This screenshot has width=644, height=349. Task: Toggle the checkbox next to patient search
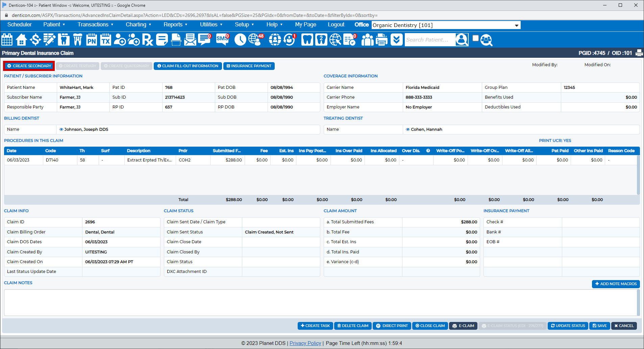475,38
